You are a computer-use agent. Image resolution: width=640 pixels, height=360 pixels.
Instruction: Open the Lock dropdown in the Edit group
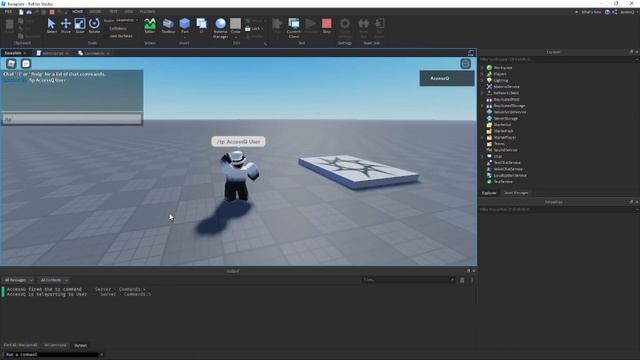click(x=254, y=29)
